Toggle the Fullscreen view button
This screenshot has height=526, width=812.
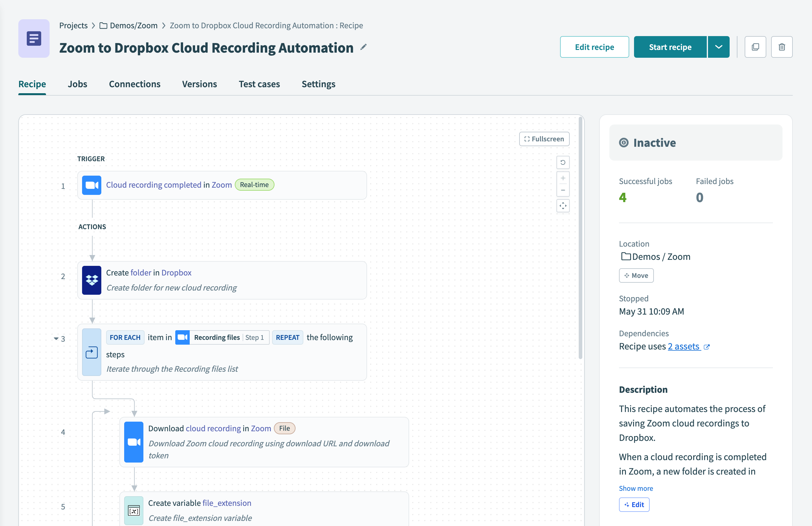(x=543, y=139)
